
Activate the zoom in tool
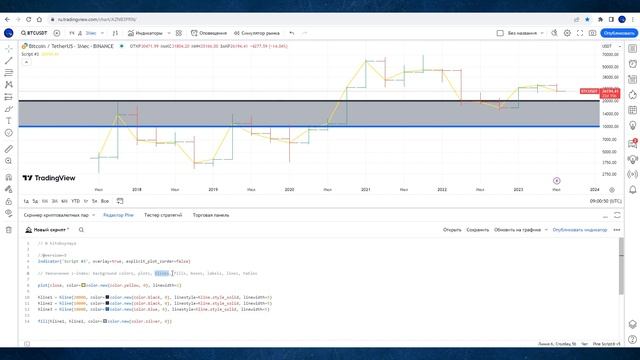tap(9, 161)
